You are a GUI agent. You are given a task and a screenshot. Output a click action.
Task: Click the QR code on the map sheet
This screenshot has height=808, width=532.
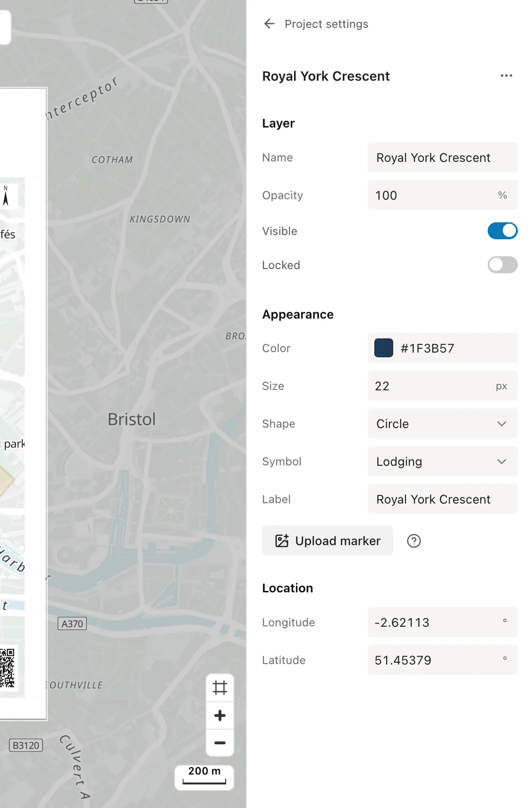[8, 667]
